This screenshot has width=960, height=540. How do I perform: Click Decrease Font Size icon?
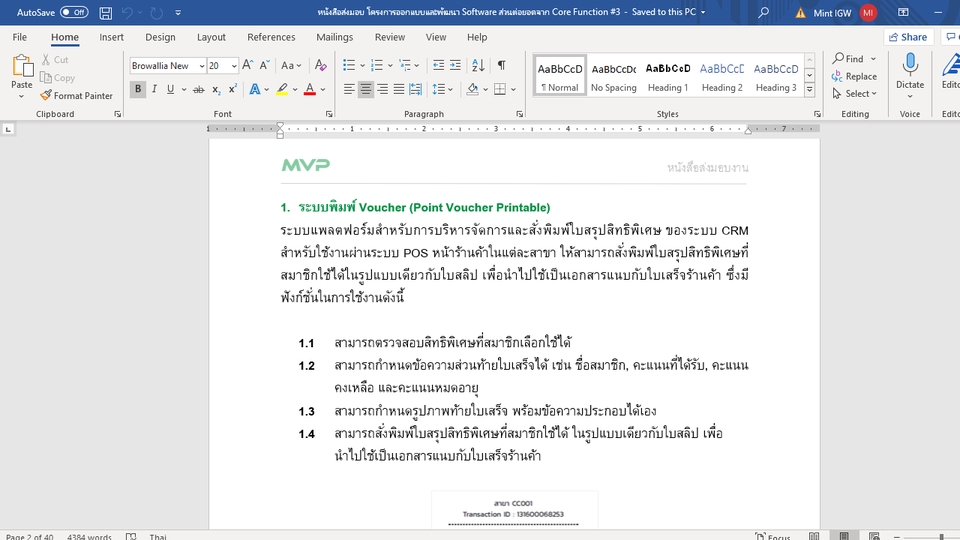[264, 65]
